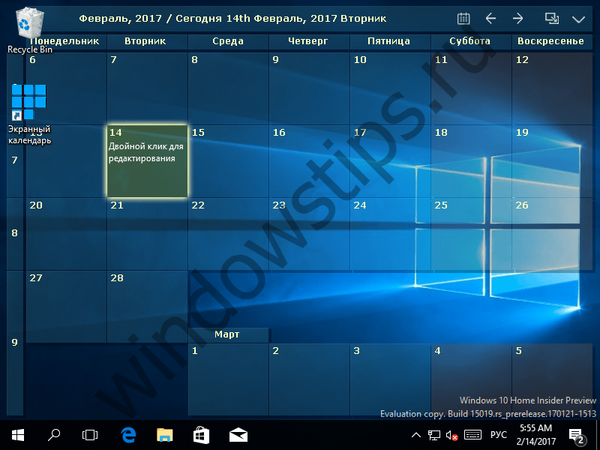Image resolution: width=600 pixels, height=450 pixels.
Task: Click the Воскресенье column header
Action: pyautogui.click(x=551, y=41)
